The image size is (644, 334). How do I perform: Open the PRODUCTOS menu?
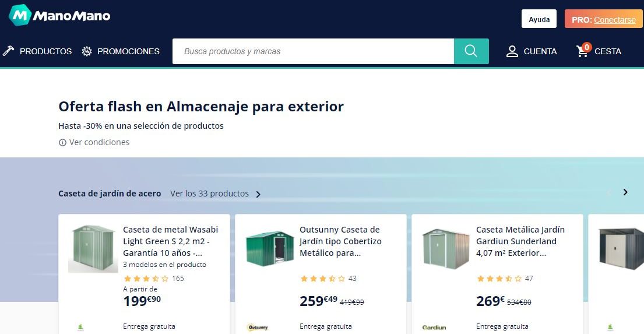point(45,51)
